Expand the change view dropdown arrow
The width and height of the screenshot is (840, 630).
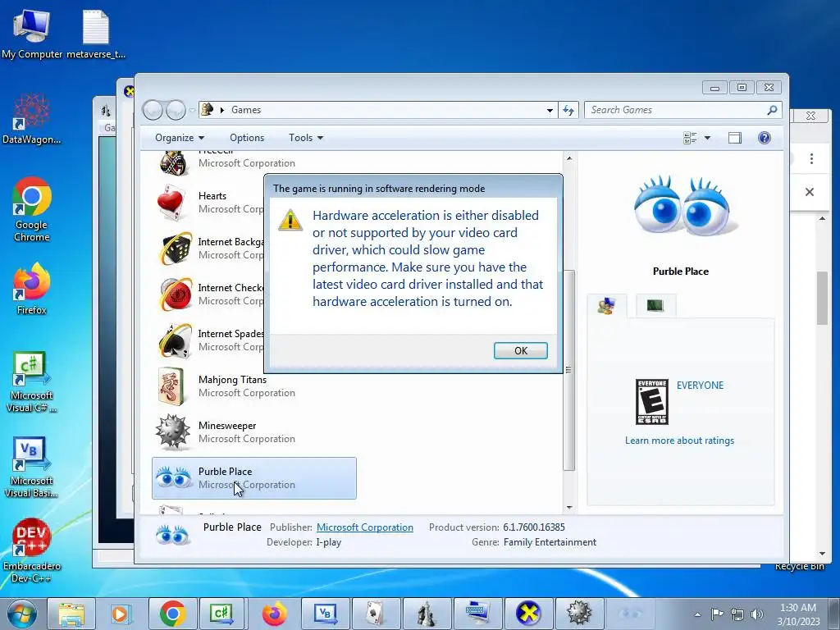pos(707,138)
